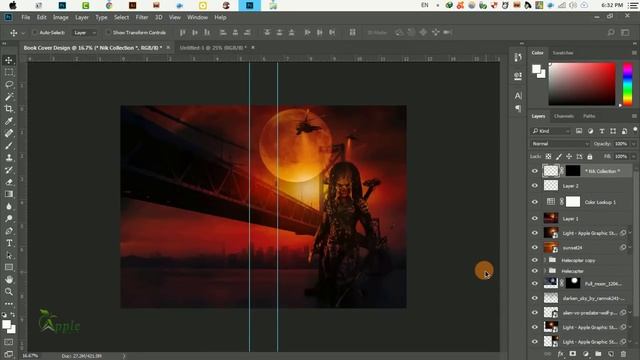Open the Layers panel menu button
The image size is (640, 360).
[x=634, y=116]
